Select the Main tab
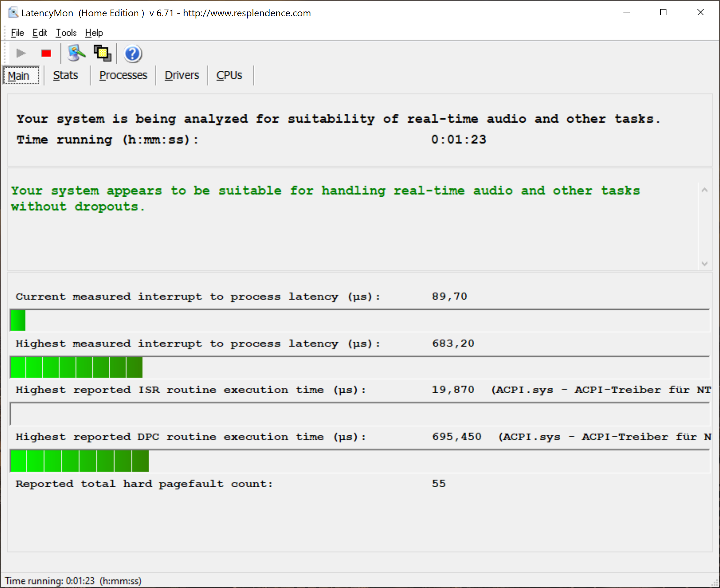Viewport: 720px width, 588px height. 19,76
